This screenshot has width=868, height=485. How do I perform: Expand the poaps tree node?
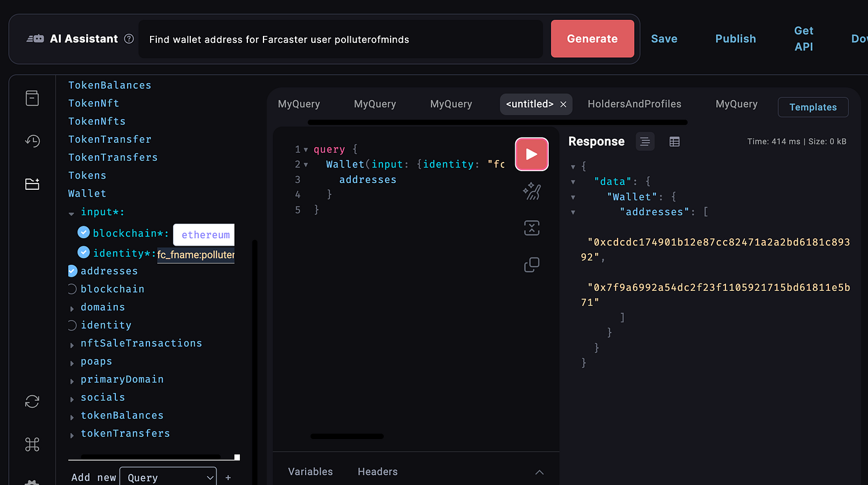[x=73, y=361]
